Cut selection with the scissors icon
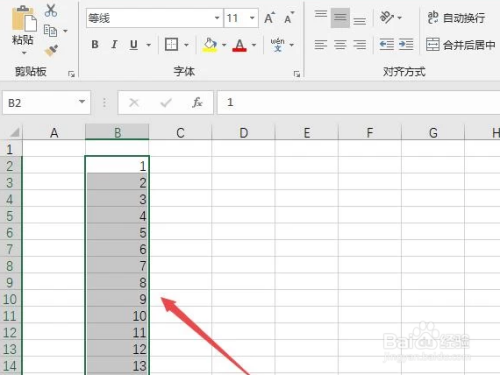 51,11
